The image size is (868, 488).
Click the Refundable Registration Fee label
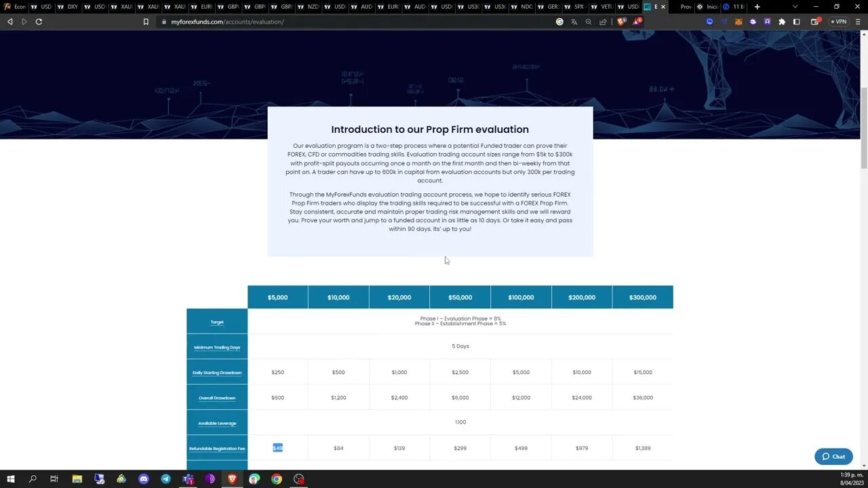tap(217, 449)
